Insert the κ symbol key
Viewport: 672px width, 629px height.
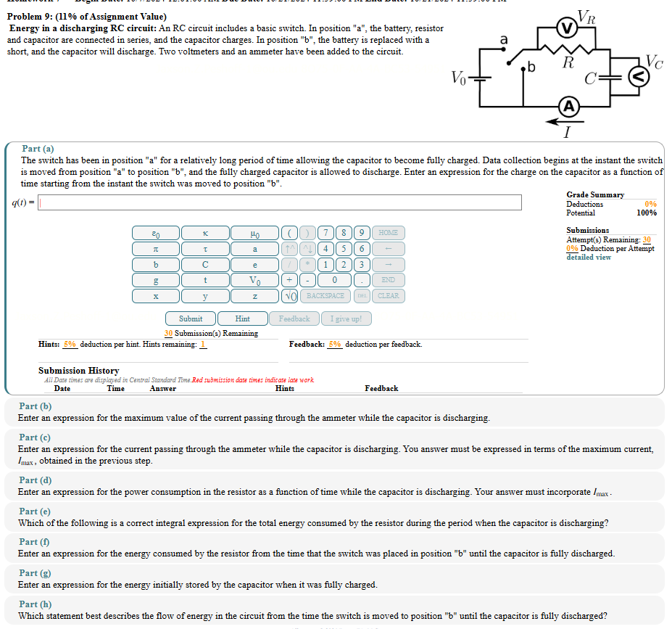205,233
